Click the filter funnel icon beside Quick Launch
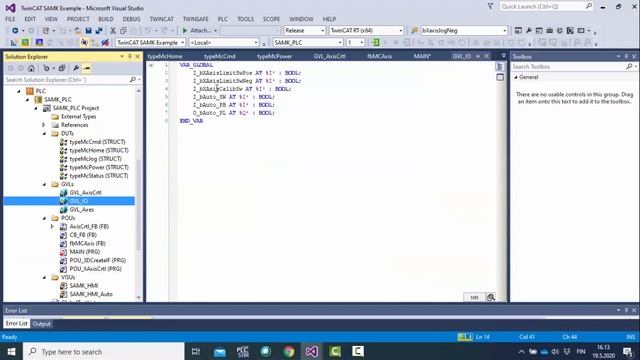The height and width of the screenshot is (360, 640). (490, 6)
